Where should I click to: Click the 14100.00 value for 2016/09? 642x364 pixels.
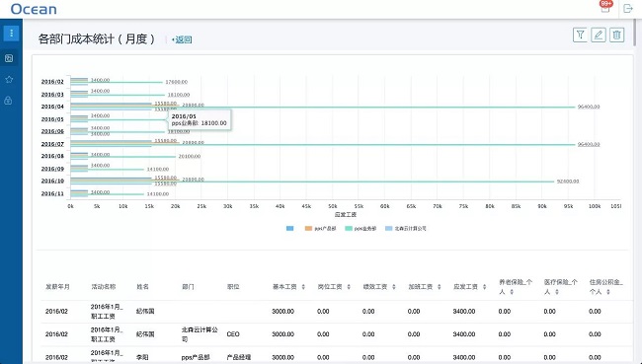[x=158, y=169]
